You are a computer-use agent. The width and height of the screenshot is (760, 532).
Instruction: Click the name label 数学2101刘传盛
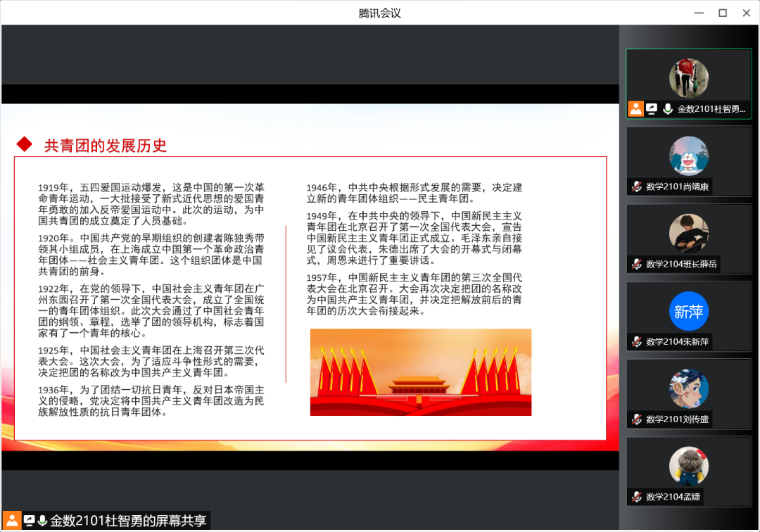click(678, 419)
